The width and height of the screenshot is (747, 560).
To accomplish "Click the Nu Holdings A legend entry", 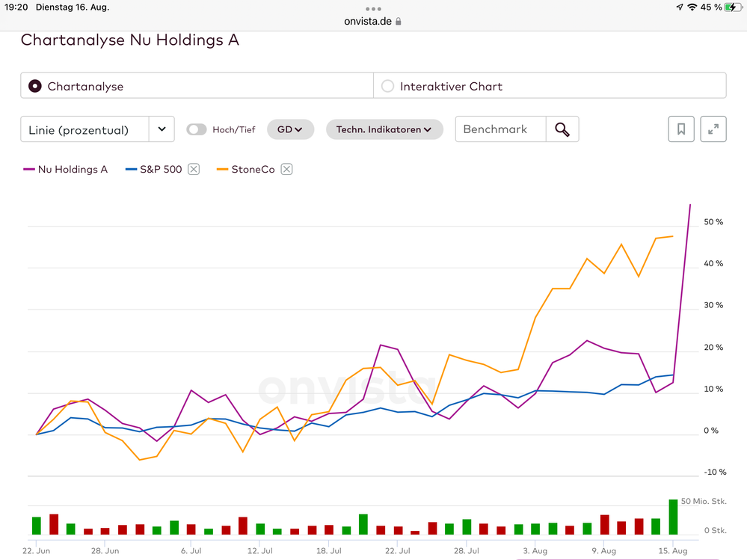I will (x=66, y=169).
